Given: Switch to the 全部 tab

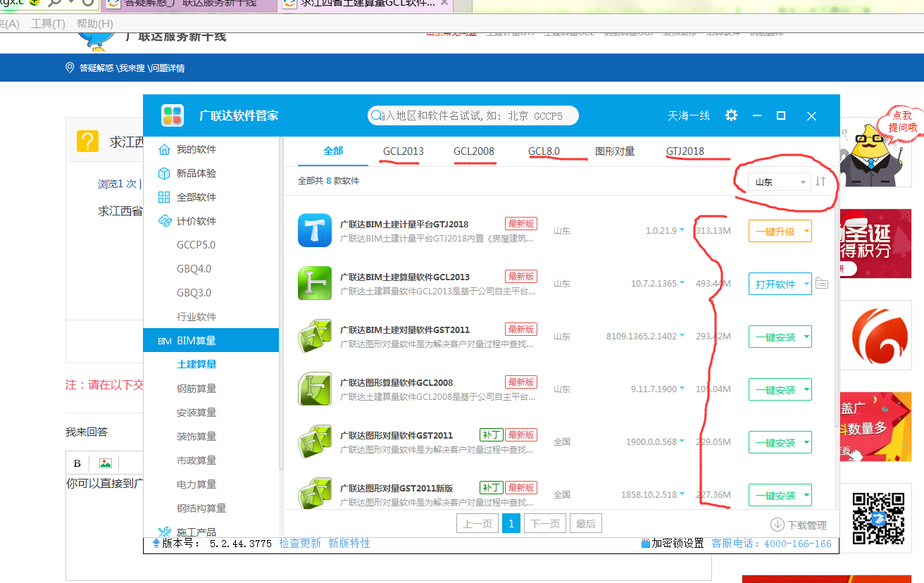Looking at the screenshot, I should tap(333, 151).
